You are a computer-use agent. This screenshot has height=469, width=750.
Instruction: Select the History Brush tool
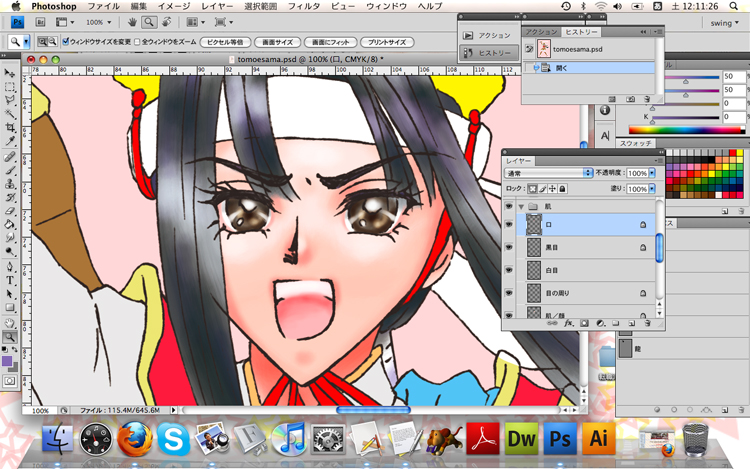(10, 197)
